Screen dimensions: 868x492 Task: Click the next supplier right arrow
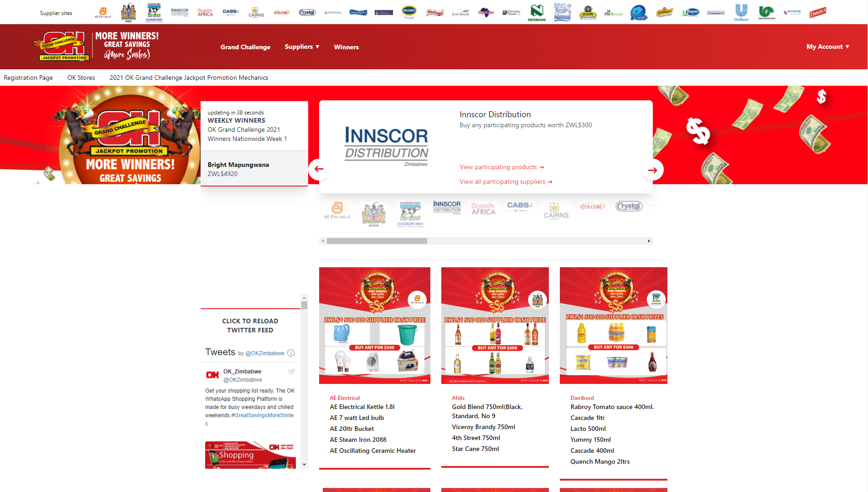coord(652,170)
